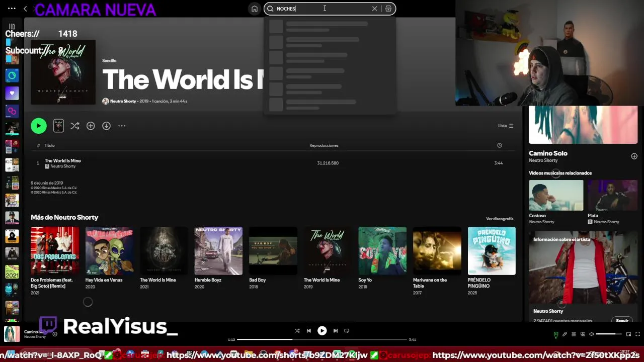Open Neutro Shorty artist link under title
644x362 pixels.
(123, 101)
